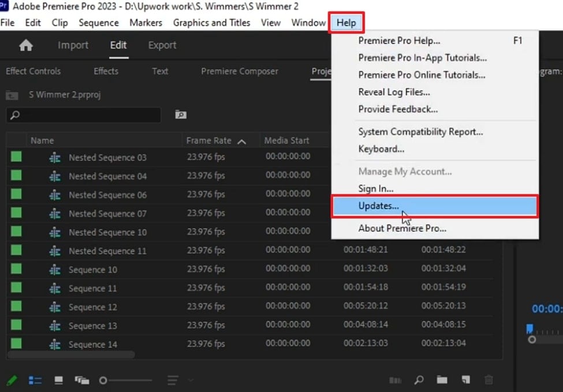Click Automate to Sequence icon
Viewport: 563px width, 392px height.
click(x=396, y=380)
